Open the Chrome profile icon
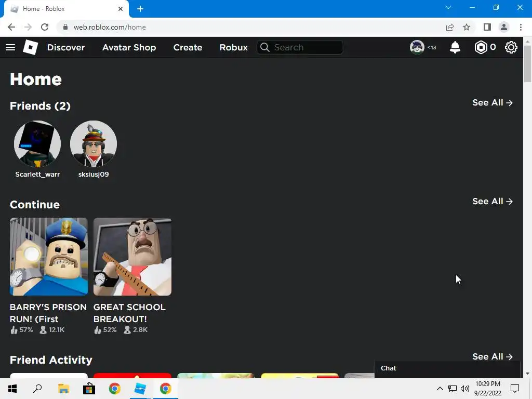 (x=504, y=27)
